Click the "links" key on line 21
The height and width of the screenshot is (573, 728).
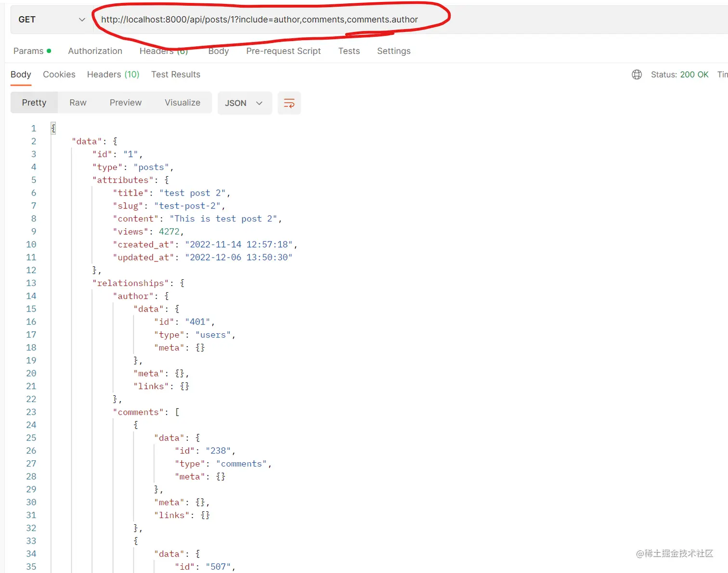pos(151,386)
